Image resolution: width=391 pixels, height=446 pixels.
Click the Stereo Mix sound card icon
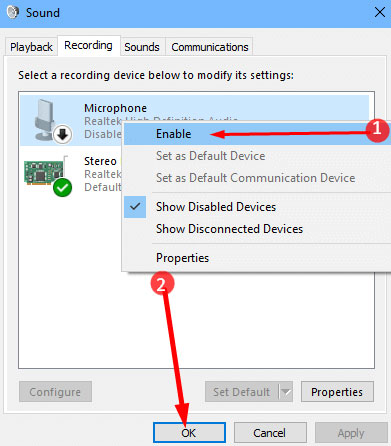[x=43, y=172]
